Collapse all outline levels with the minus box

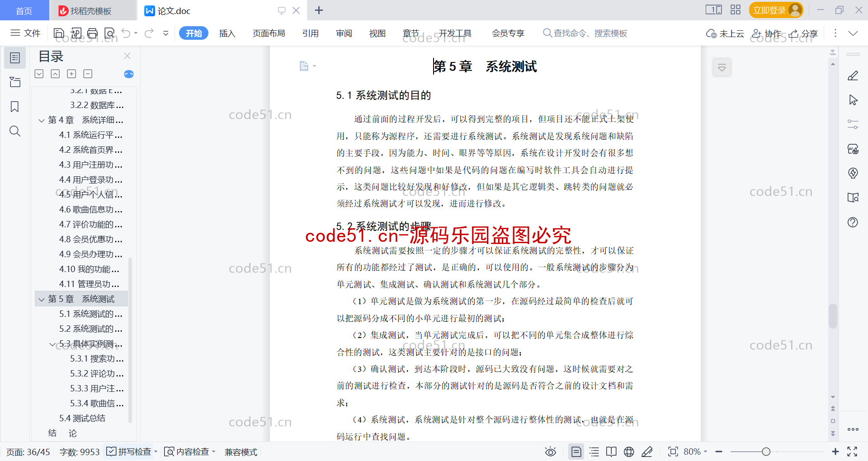pyautogui.click(x=88, y=74)
